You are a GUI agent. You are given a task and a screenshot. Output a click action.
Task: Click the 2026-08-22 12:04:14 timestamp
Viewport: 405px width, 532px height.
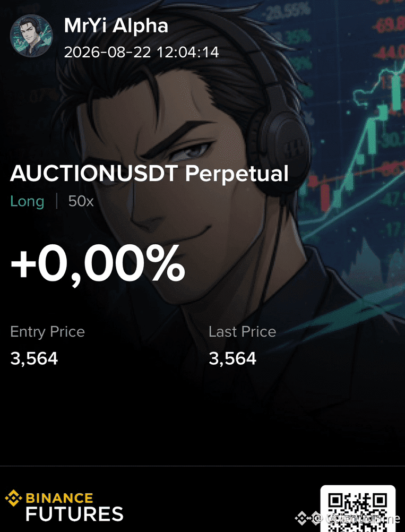pyautogui.click(x=141, y=52)
